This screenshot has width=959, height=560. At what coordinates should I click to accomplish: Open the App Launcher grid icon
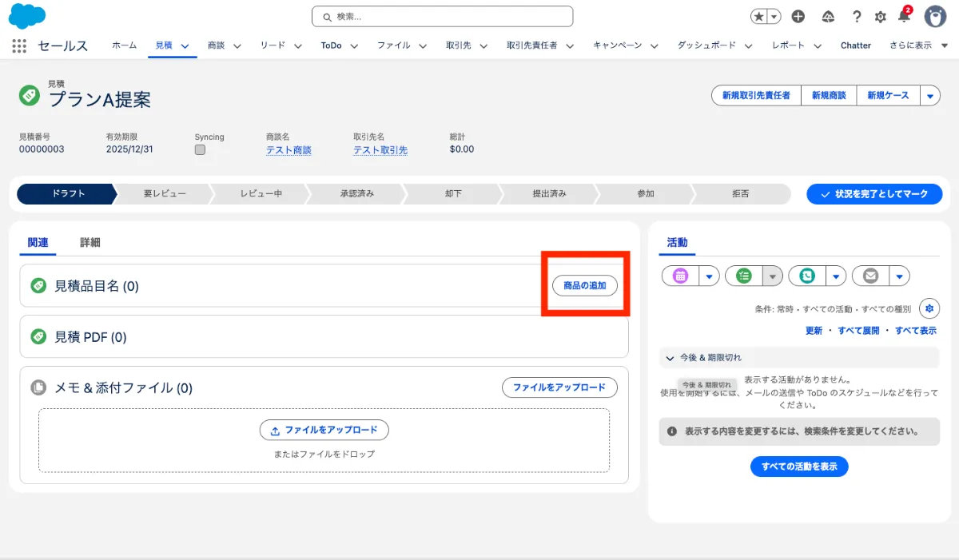(19, 46)
